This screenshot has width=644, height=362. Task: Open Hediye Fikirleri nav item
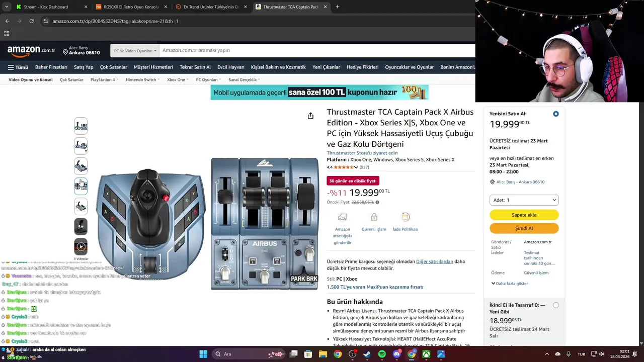tap(363, 67)
